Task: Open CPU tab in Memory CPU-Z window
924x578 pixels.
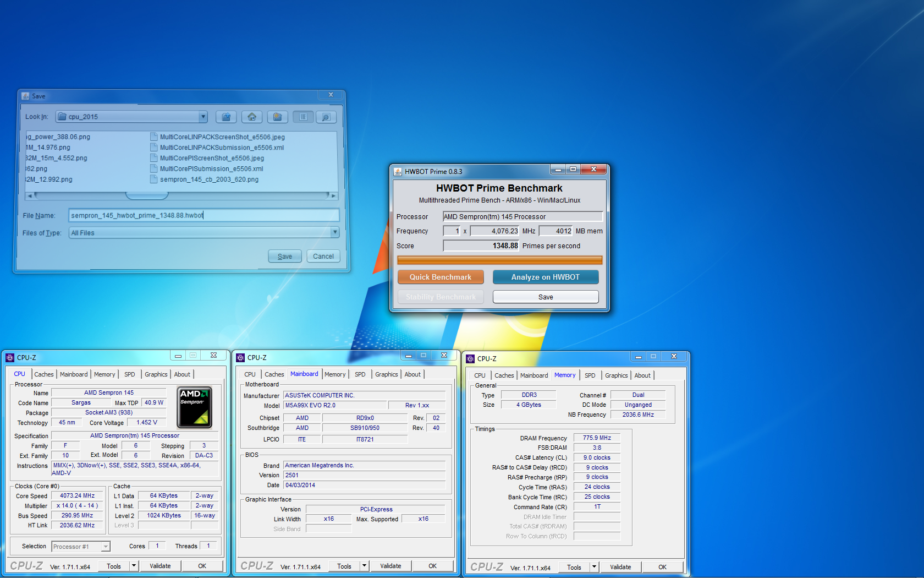Action: pyautogui.click(x=480, y=375)
